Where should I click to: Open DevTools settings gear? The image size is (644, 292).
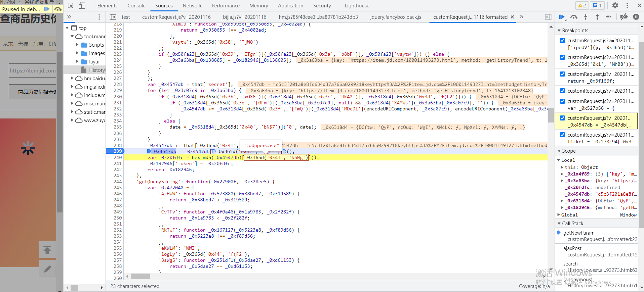(615, 5)
